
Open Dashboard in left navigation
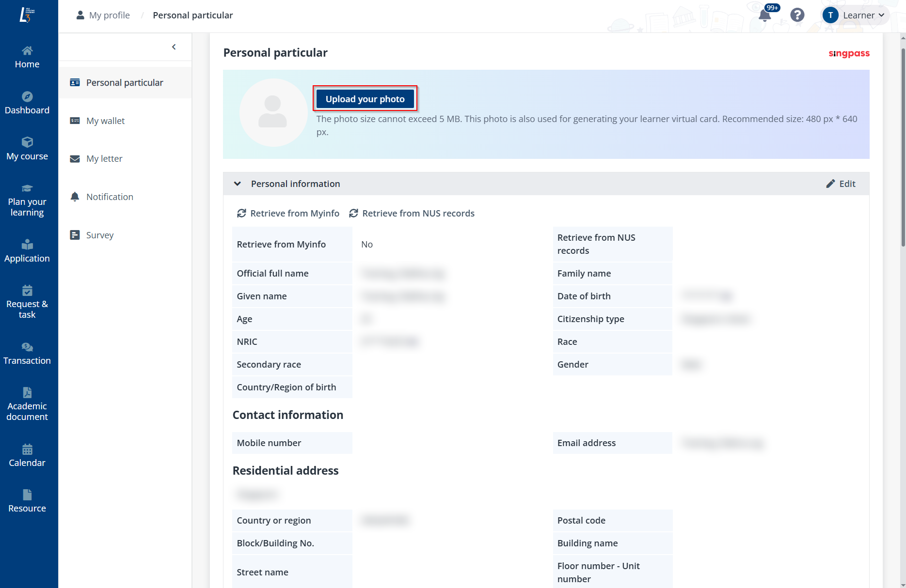point(27,103)
